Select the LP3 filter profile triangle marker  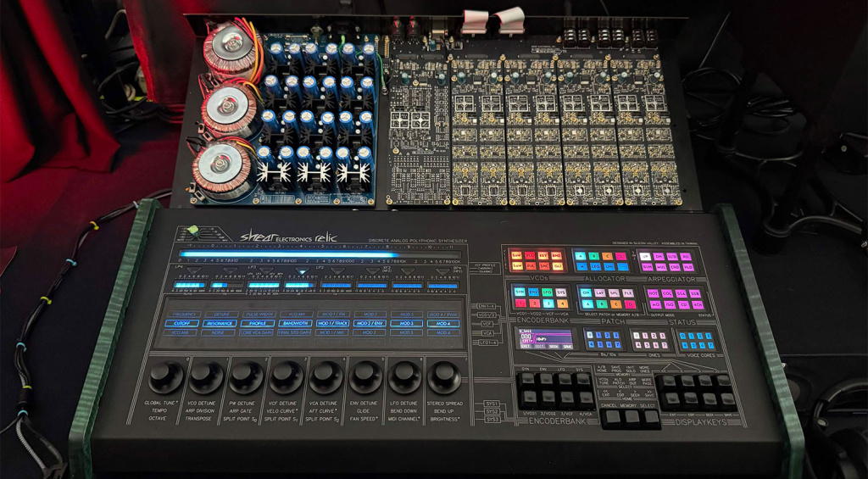point(266,270)
